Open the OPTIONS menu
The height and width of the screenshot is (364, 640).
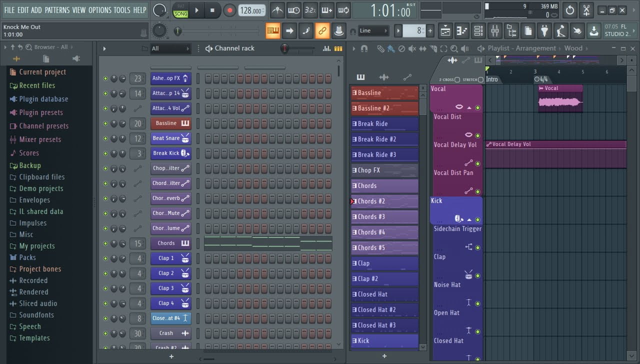[x=100, y=10]
